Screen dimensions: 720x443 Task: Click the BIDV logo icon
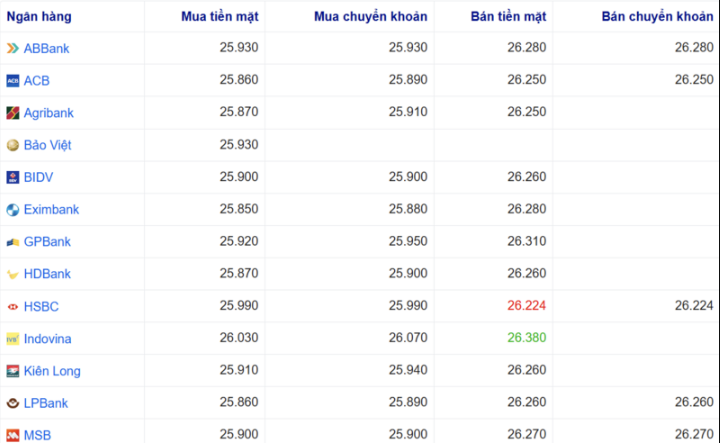tap(13, 177)
